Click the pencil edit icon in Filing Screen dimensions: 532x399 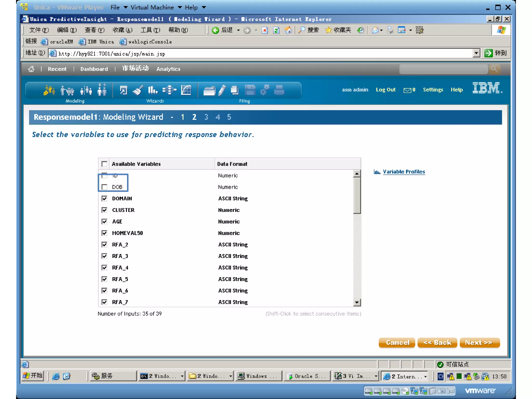tap(222, 90)
